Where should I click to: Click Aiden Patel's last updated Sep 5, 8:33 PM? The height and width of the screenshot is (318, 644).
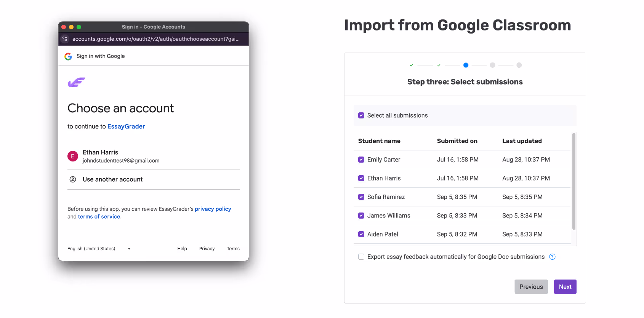pos(522,234)
